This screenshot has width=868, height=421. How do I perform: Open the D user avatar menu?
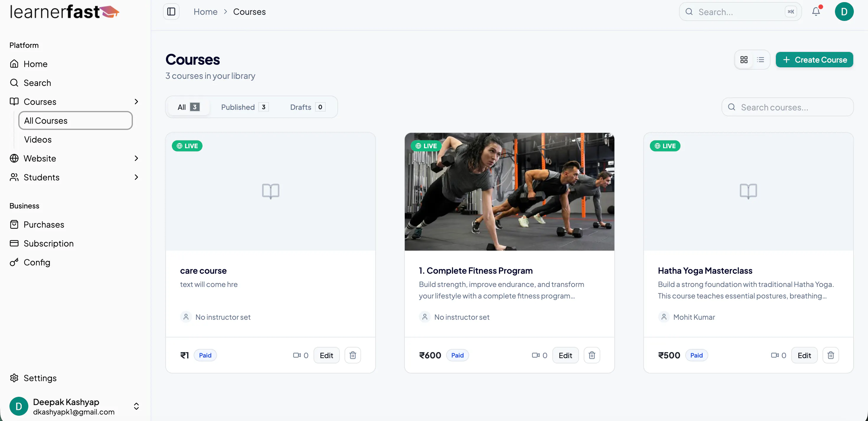click(844, 12)
